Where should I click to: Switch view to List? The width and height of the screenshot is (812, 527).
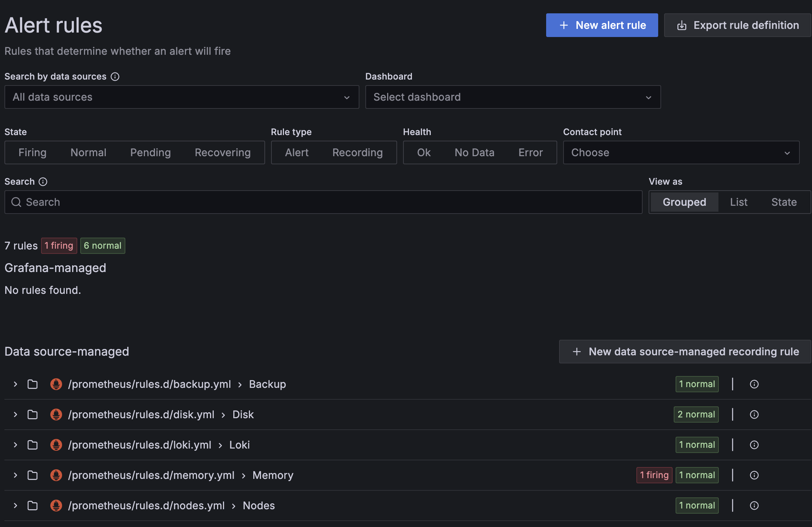(738, 202)
